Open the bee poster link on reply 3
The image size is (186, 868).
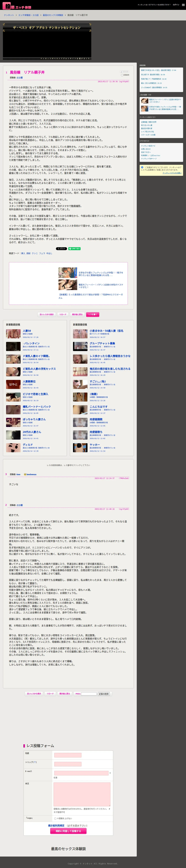pyautogui.click(x=19, y=474)
